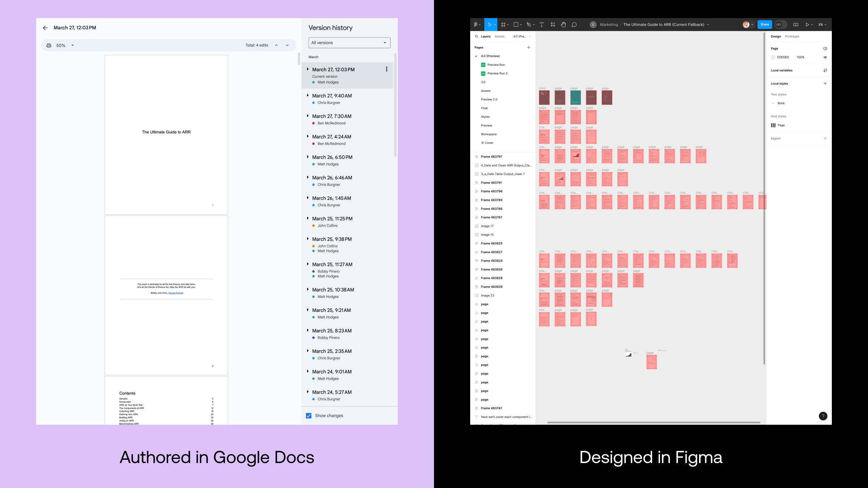Jump to next edit arrow
The image size is (868, 488).
click(x=287, y=45)
